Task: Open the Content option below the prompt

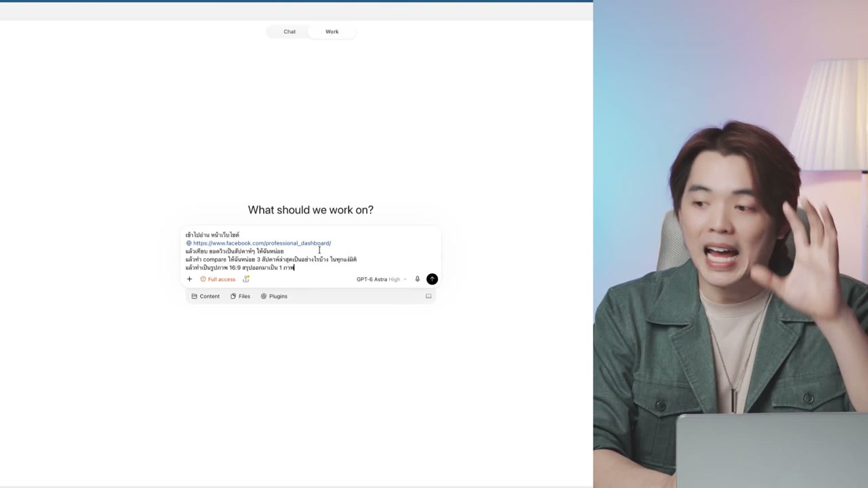Action: [205, 296]
